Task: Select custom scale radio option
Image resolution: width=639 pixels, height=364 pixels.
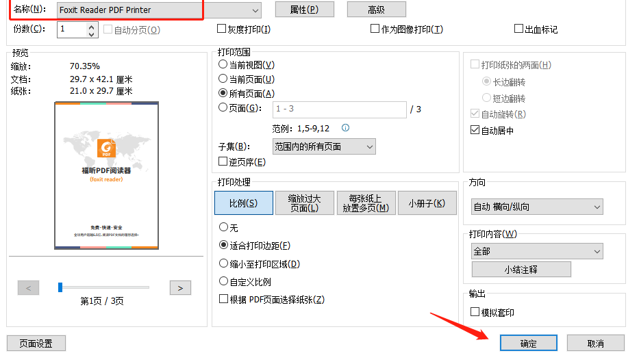Action: (223, 281)
